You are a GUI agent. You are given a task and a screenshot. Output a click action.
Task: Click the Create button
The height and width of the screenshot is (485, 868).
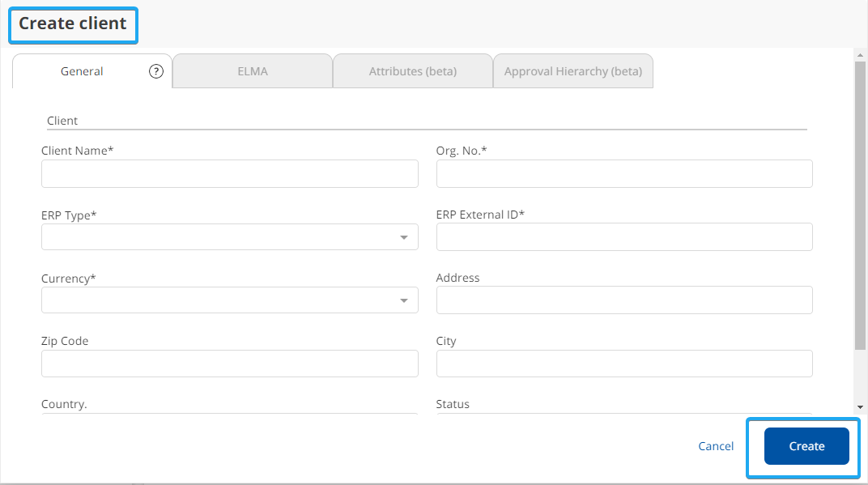click(806, 446)
